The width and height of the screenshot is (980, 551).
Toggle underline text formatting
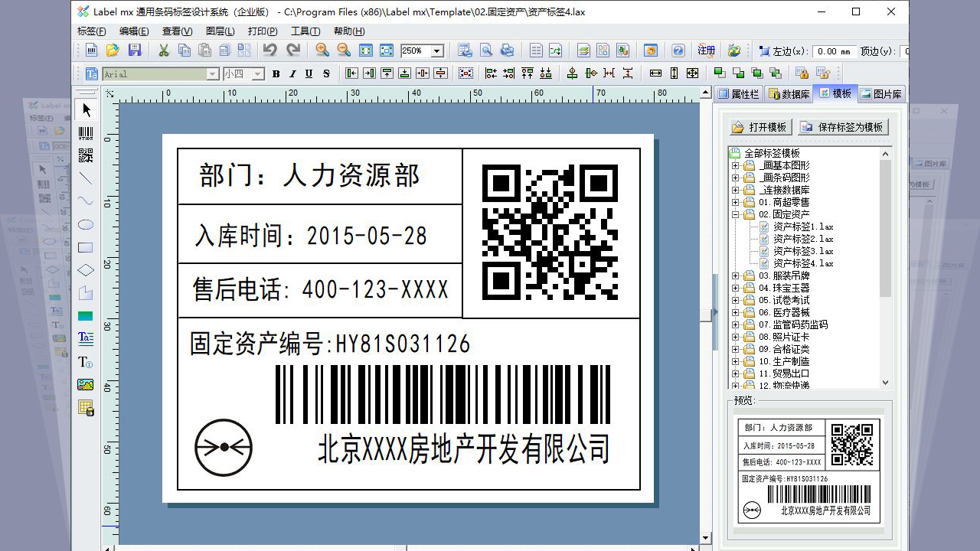(x=309, y=73)
